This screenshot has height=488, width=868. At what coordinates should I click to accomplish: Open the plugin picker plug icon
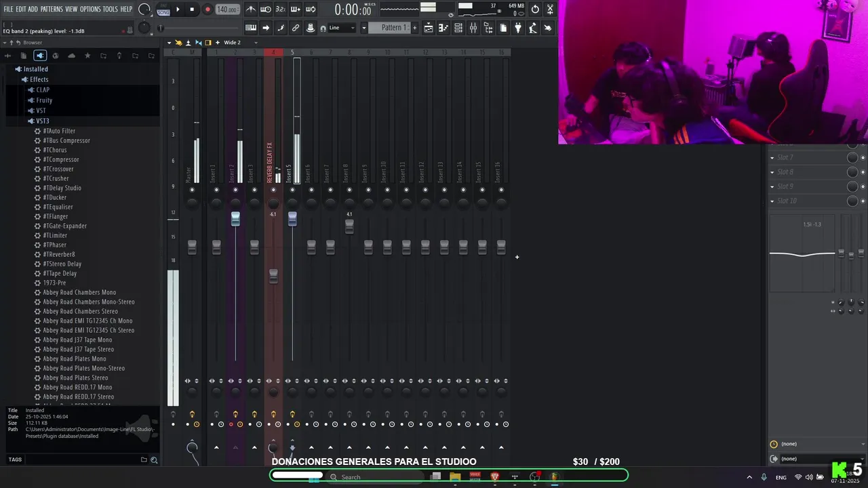tap(518, 28)
